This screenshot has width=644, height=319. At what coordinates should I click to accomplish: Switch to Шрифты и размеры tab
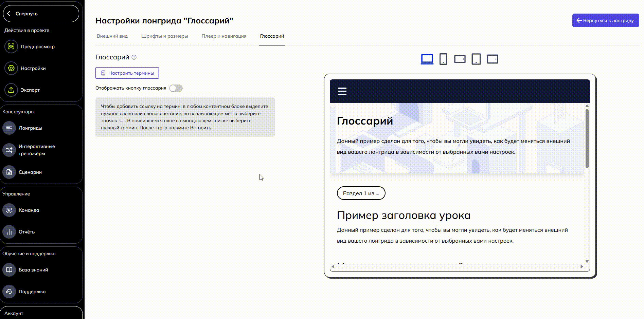click(164, 36)
